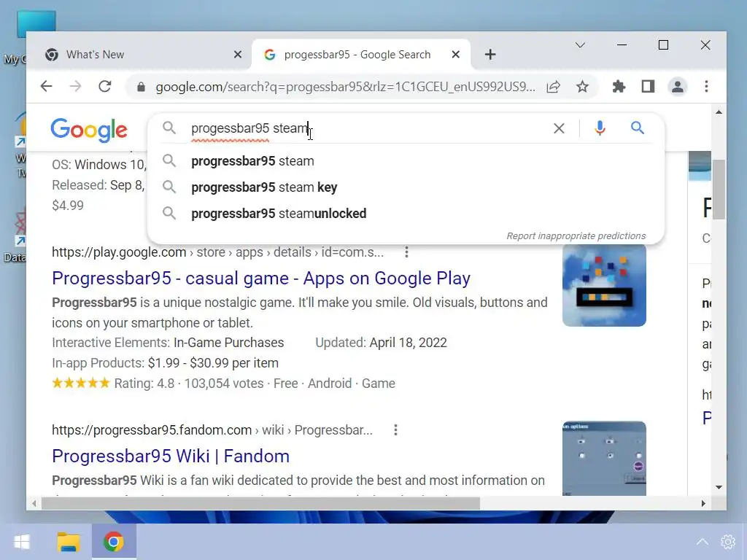Click the play.google.com result URL
Screen dimensions: 747x560
click(217, 252)
